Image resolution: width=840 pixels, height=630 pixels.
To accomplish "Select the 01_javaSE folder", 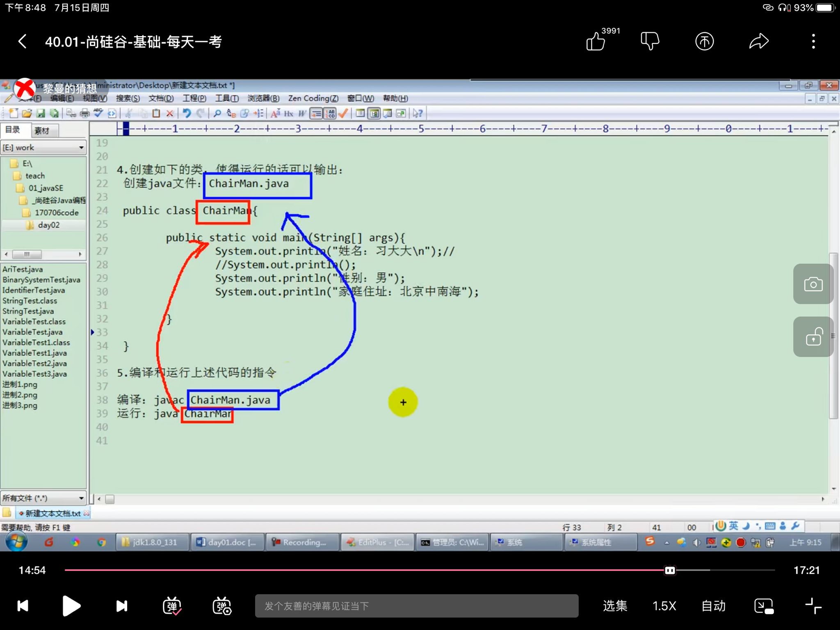I will point(46,188).
